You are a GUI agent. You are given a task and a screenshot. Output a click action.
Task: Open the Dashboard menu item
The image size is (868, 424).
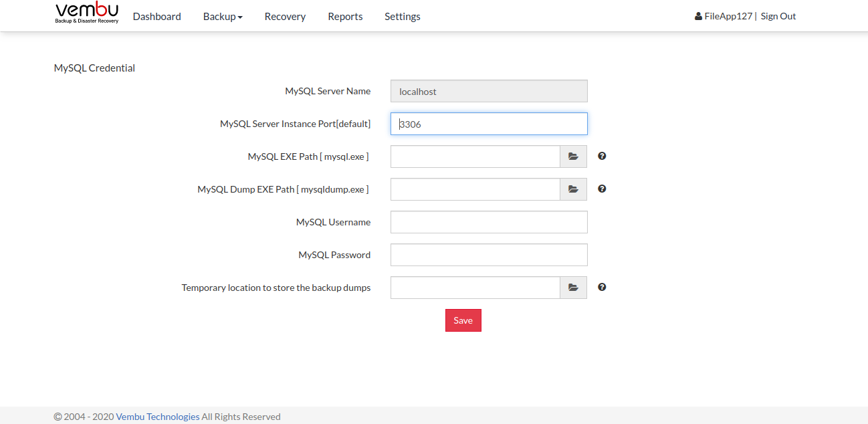point(157,17)
